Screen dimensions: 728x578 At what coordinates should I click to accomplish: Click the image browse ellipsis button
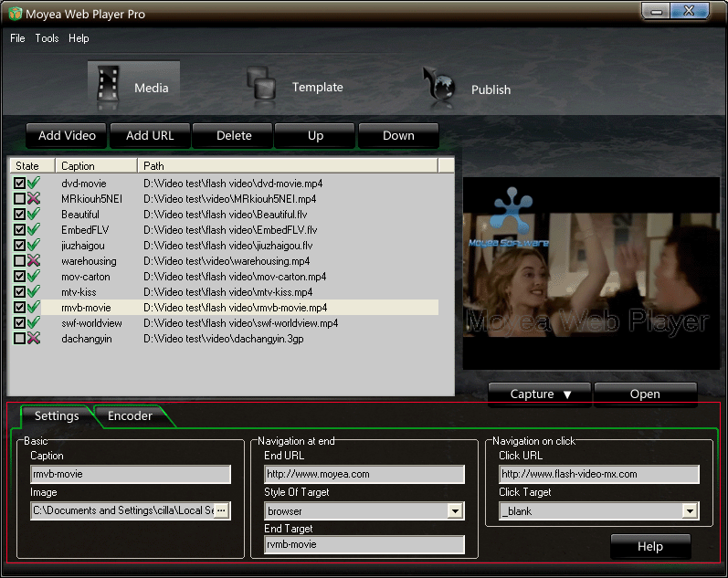pos(221,510)
